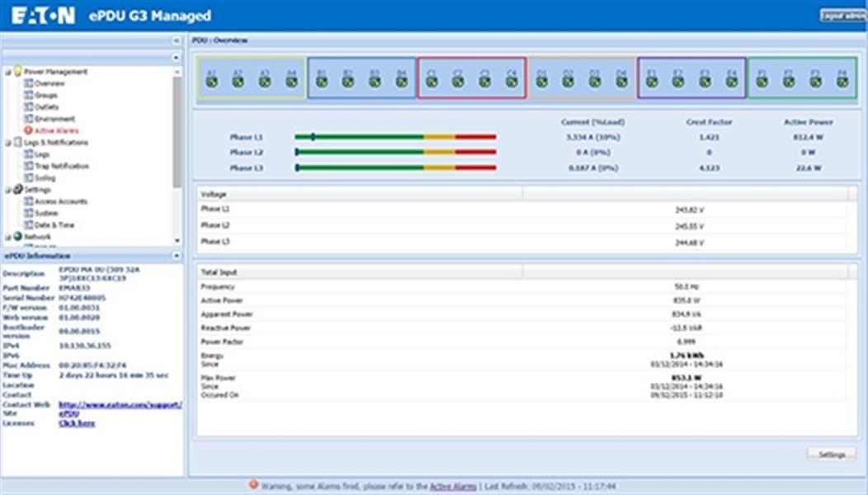Select outlet F1 icon
Viewport: 868px width, 495px height.
(x=762, y=82)
